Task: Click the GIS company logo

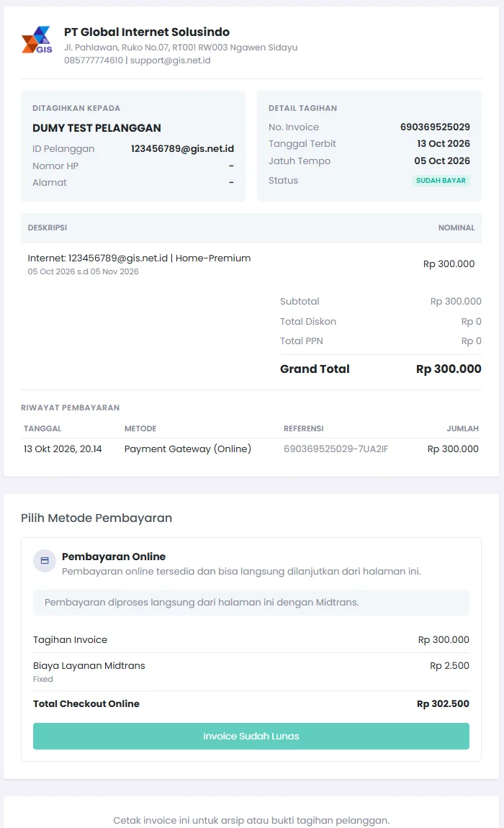Action: [x=37, y=40]
